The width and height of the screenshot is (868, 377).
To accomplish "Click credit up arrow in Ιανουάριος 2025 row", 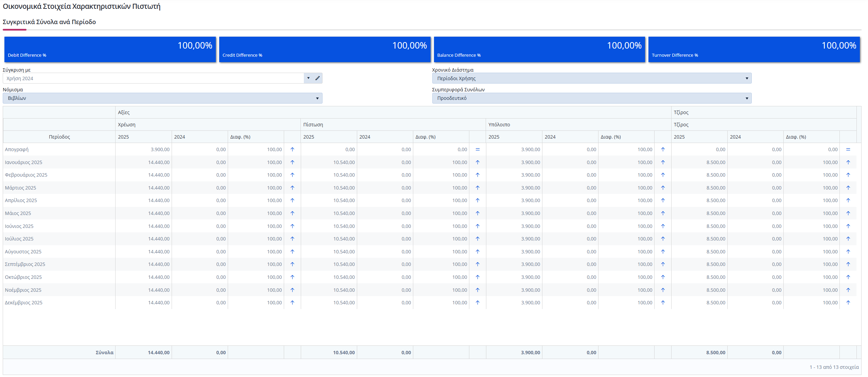I will click(478, 162).
